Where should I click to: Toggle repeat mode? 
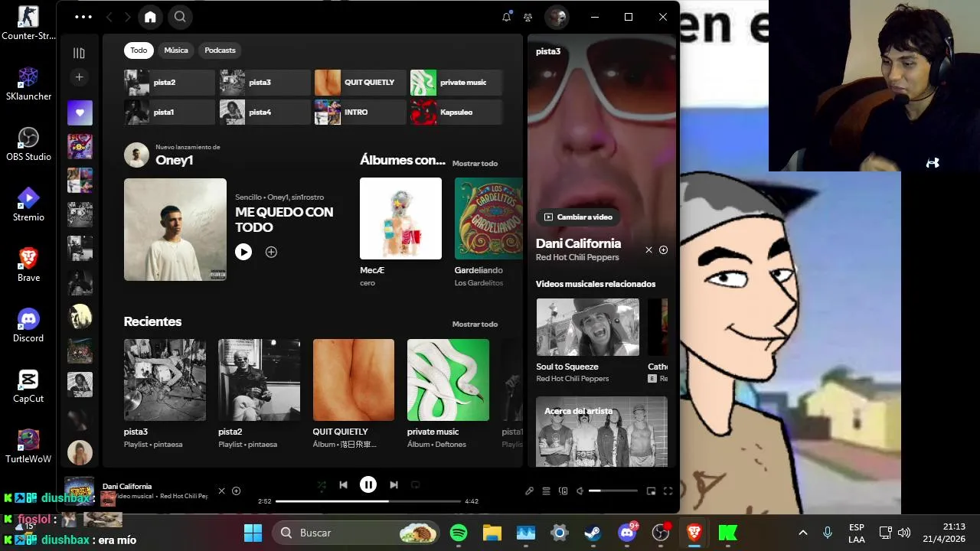416,485
